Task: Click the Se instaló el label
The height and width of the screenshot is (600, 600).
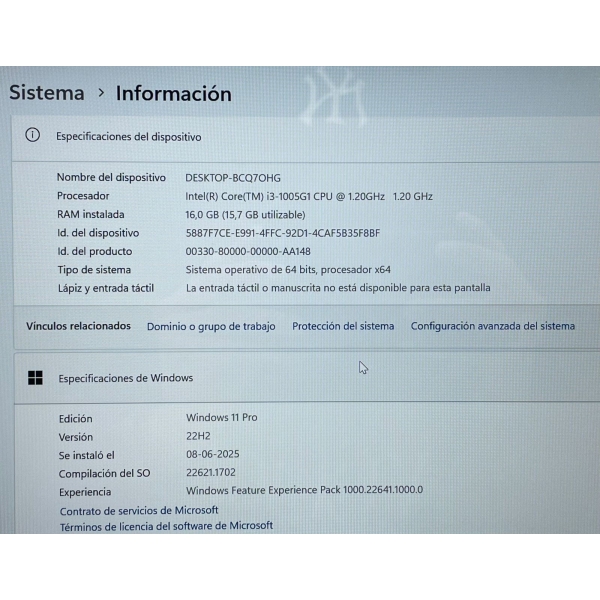Action: point(86,455)
